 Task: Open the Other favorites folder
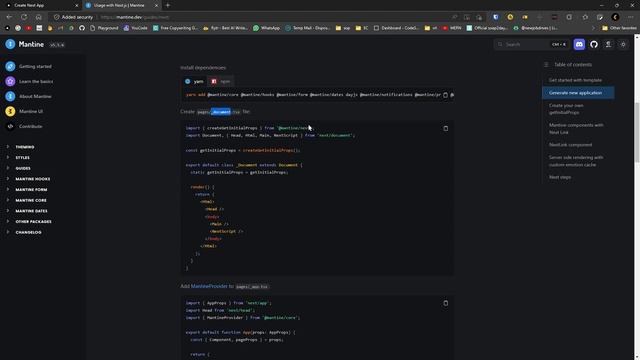[619, 28]
